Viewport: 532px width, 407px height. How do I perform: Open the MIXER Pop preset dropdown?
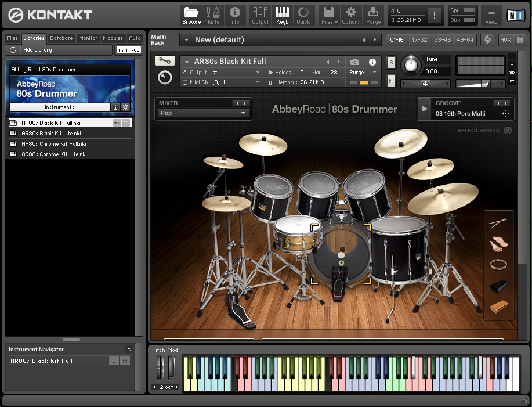[203, 113]
